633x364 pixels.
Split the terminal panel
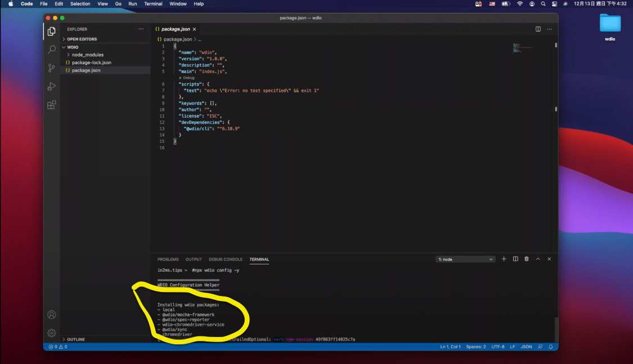click(515, 259)
